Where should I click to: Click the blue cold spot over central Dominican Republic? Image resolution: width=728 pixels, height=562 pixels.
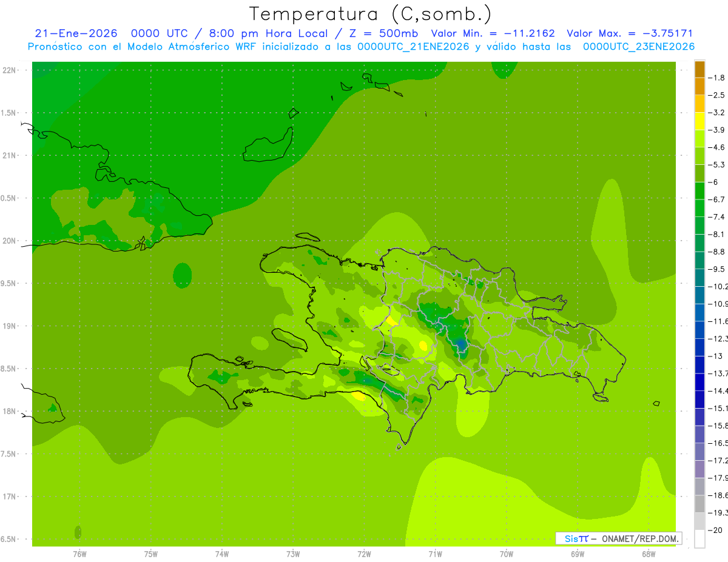tap(460, 346)
